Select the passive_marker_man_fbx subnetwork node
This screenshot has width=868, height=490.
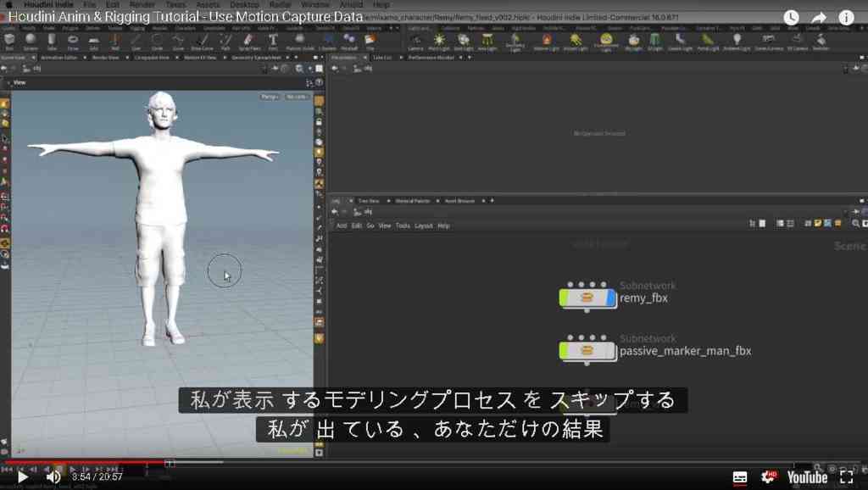click(587, 350)
